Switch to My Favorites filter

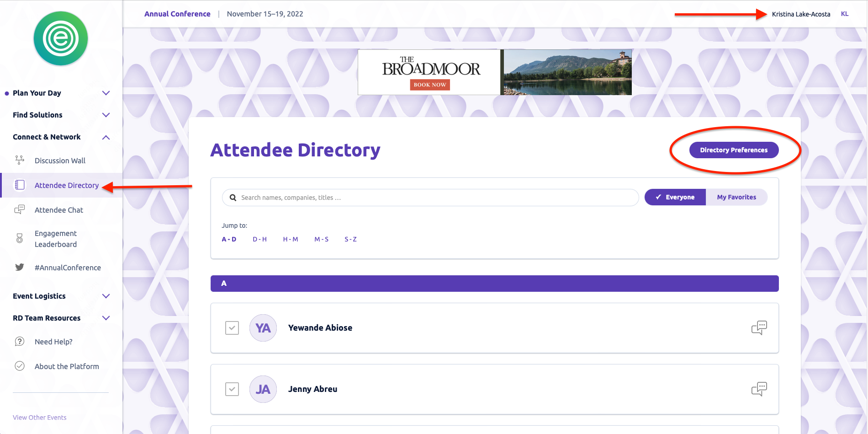[736, 197]
